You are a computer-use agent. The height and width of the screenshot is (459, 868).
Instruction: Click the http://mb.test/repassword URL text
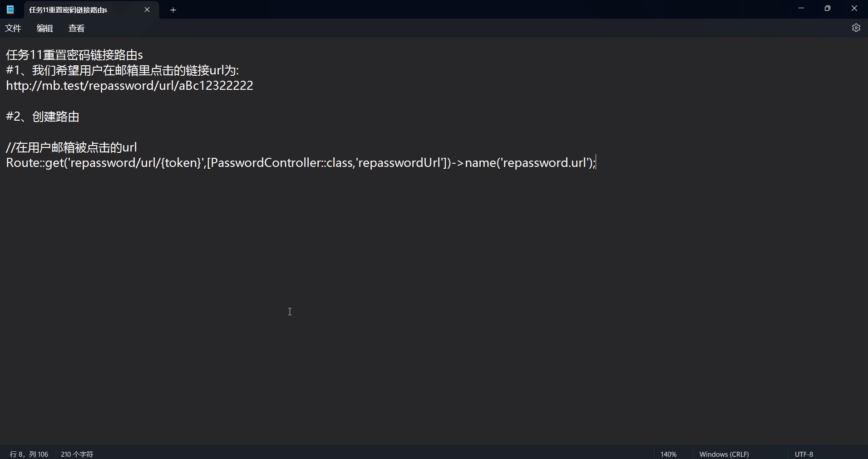(129, 85)
